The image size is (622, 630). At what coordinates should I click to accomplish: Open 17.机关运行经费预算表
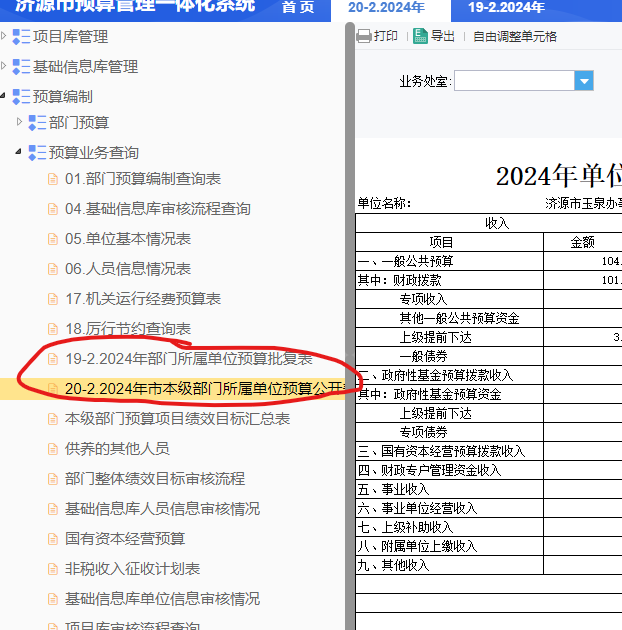[143, 299]
